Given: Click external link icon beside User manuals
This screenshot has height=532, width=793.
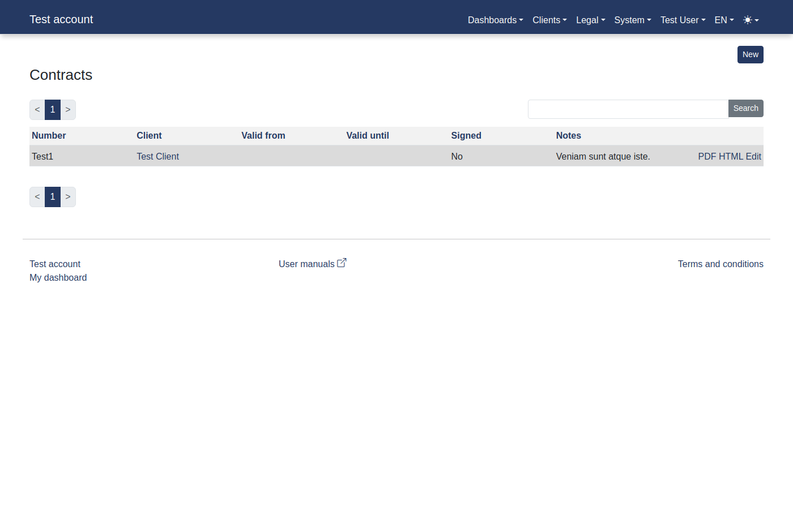Looking at the screenshot, I should click(x=342, y=263).
